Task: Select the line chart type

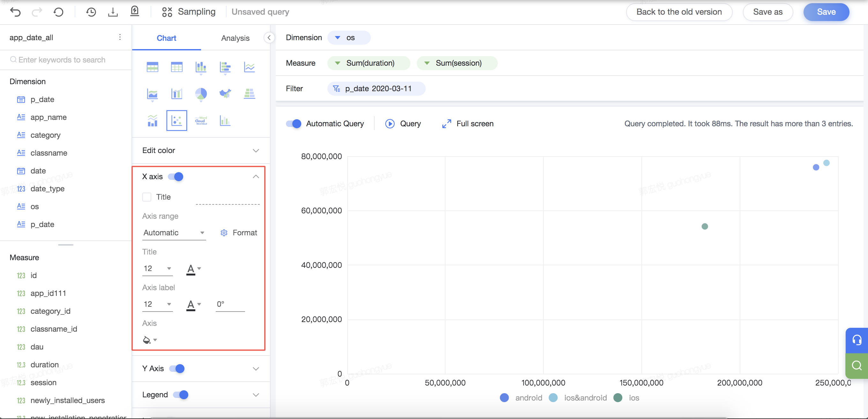Action: tap(249, 67)
